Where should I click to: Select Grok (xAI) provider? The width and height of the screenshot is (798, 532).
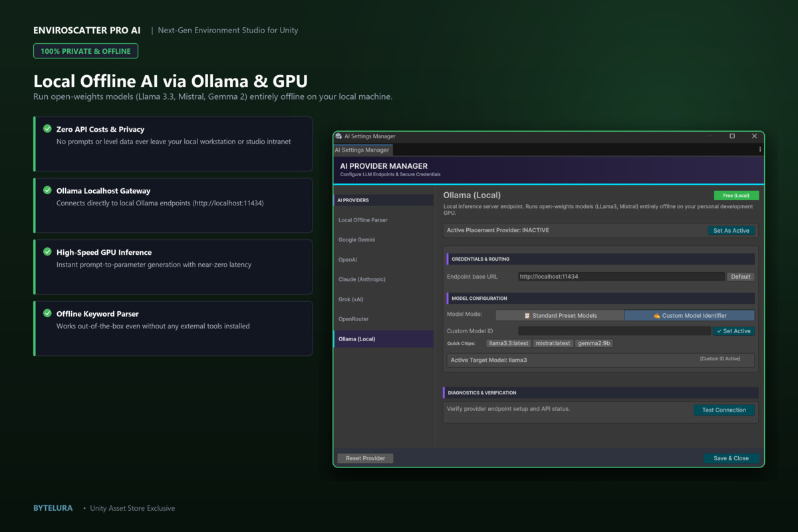click(x=384, y=300)
